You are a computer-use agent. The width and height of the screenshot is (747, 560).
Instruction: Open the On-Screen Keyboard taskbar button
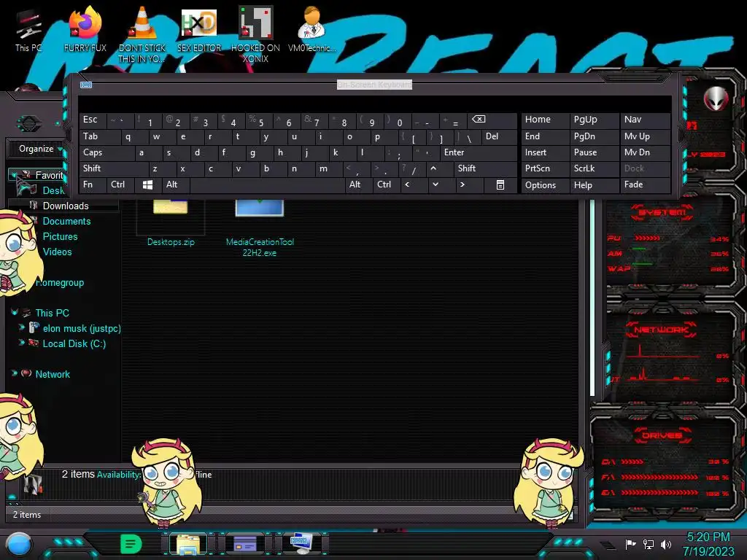pyautogui.click(x=301, y=544)
